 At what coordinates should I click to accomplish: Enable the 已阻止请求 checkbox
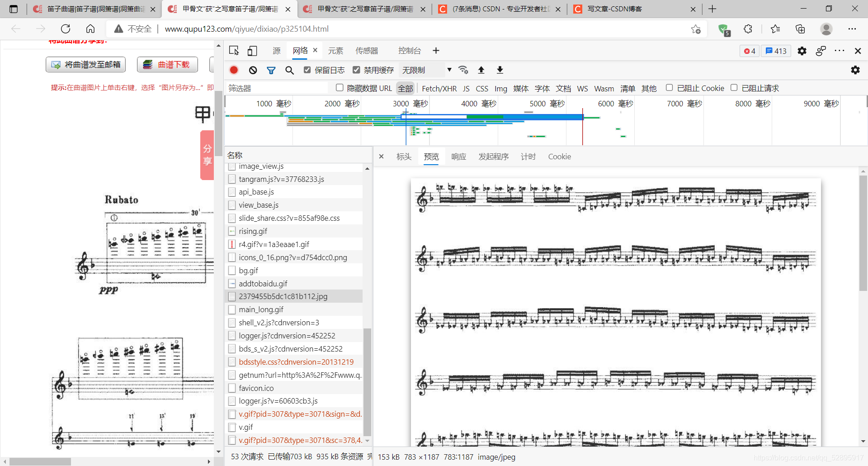734,88
